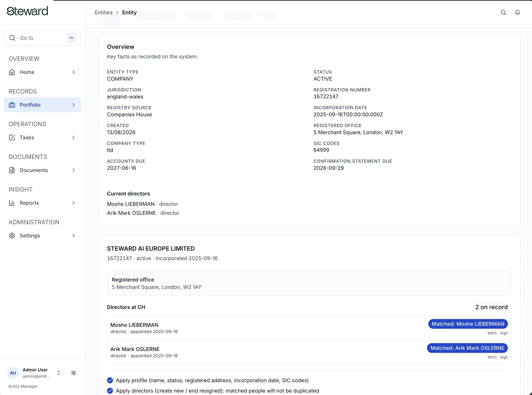The height and width of the screenshot is (395, 532).
Task: Click the Settings gear icon
Action: coord(12,236)
